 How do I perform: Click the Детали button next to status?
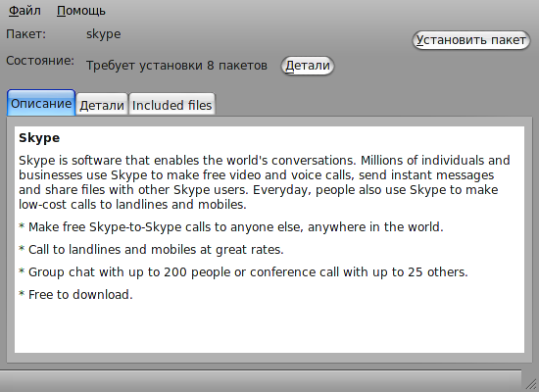click(308, 66)
